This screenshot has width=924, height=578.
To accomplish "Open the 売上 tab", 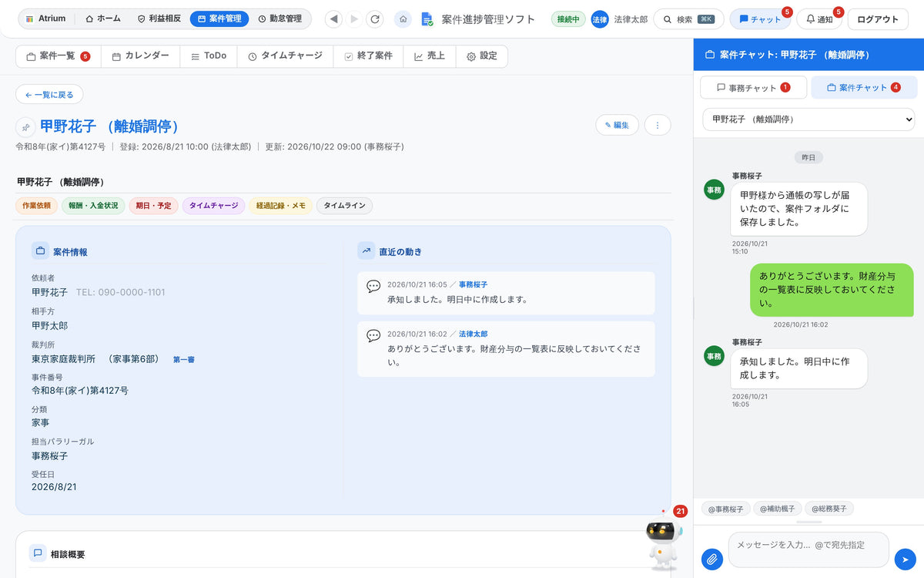I will (x=430, y=56).
